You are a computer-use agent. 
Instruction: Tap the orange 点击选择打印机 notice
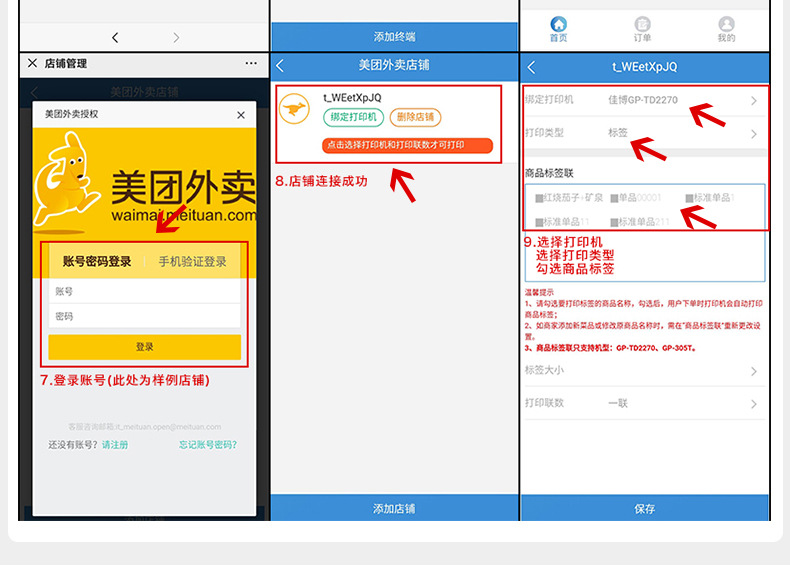click(x=407, y=145)
